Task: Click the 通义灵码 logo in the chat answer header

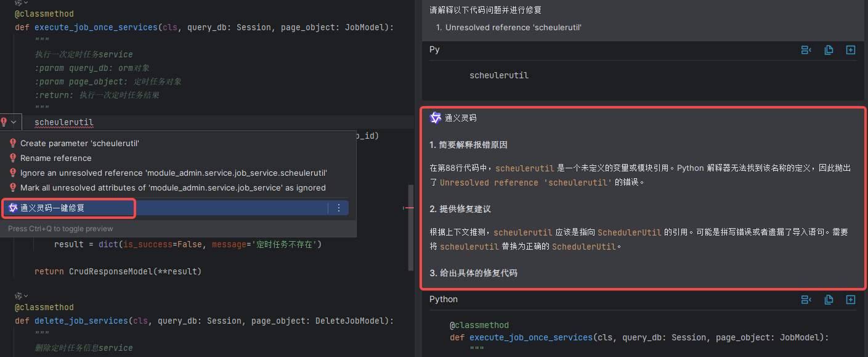Action: point(436,117)
